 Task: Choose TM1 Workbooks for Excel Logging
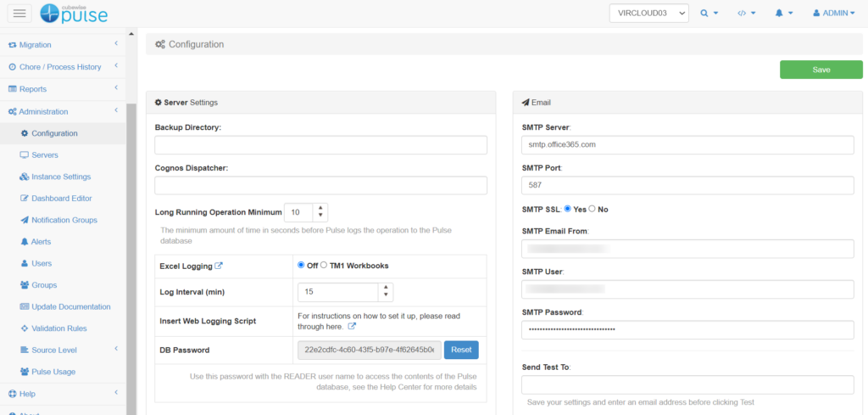tap(324, 266)
